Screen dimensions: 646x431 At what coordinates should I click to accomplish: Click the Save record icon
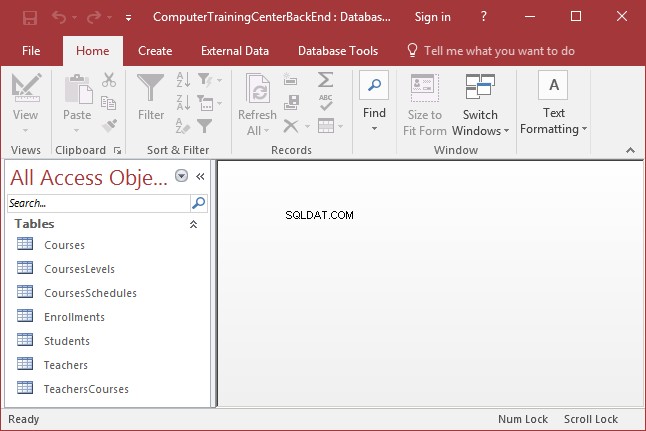[291, 102]
